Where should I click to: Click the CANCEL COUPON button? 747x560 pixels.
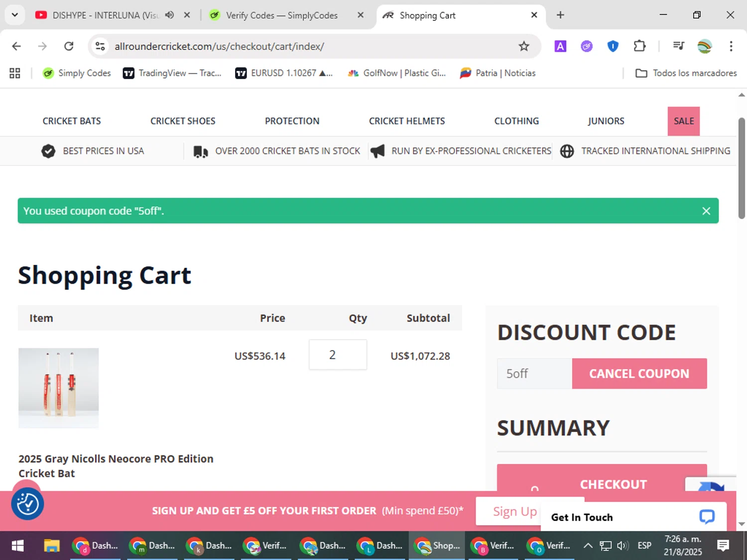tap(639, 373)
